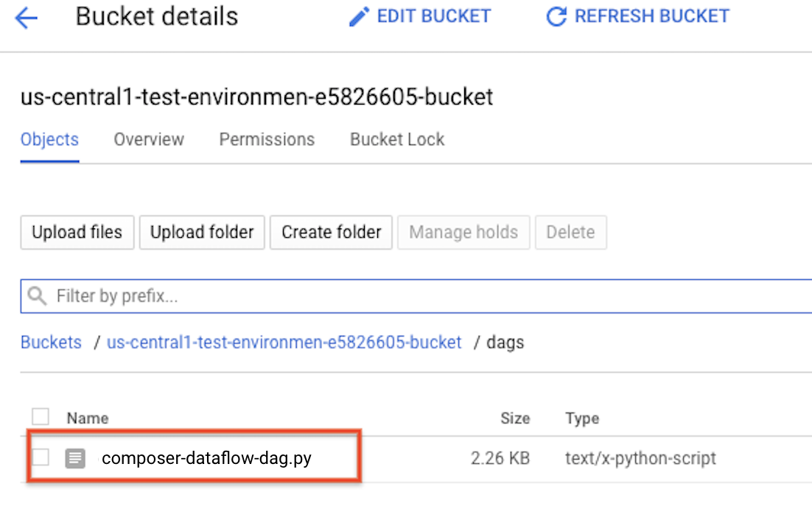Toggle the select-all checkbox in the header row

(41, 416)
